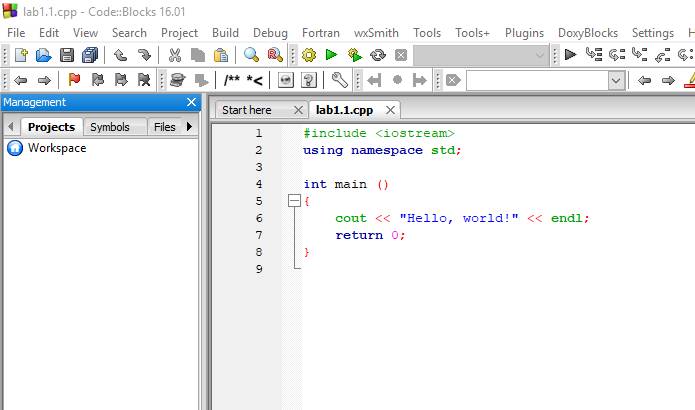The height and width of the screenshot is (410, 695).
Task: Open the View menu
Action: 85,33
